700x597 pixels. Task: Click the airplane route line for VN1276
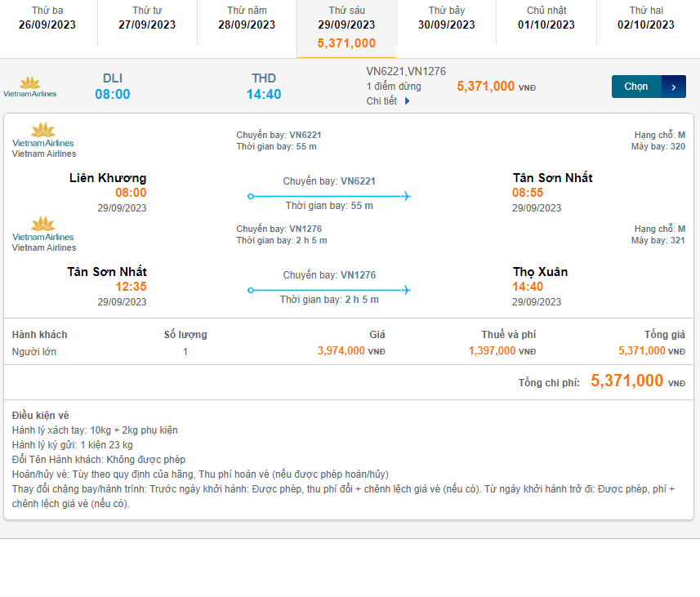(329, 290)
